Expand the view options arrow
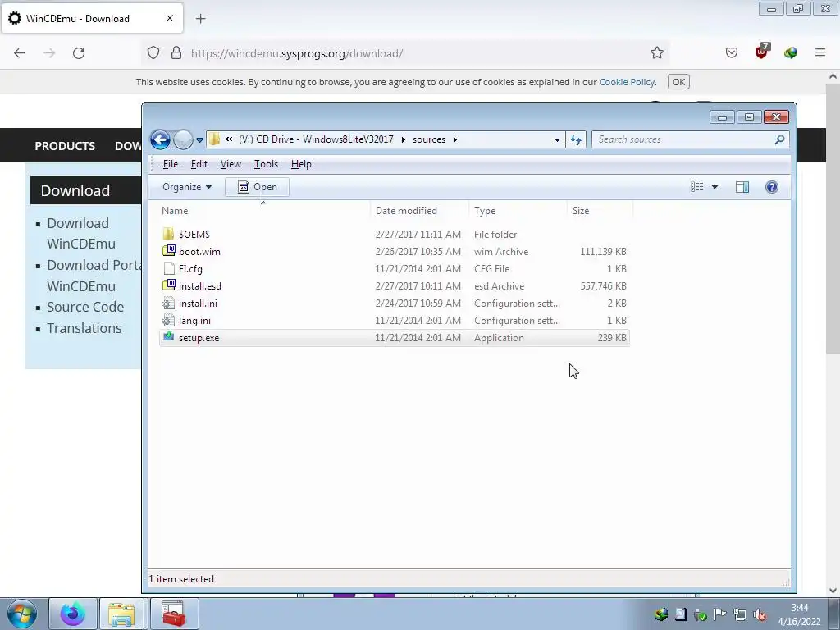The height and width of the screenshot is (630, 840). 714,187
